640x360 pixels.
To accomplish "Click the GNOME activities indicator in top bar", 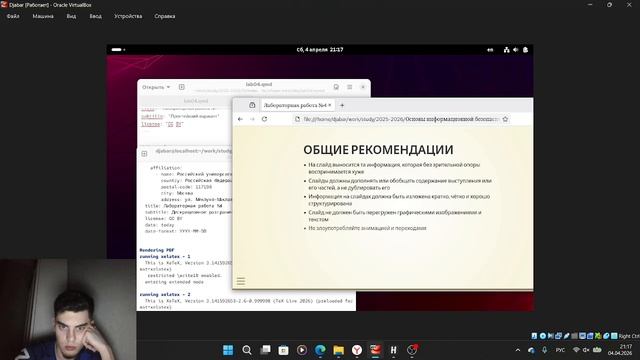I will coord(118,50).
